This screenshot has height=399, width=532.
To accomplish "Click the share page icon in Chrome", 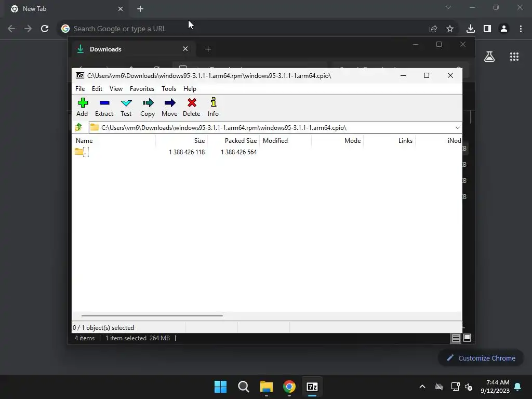I will pos(433,29).
